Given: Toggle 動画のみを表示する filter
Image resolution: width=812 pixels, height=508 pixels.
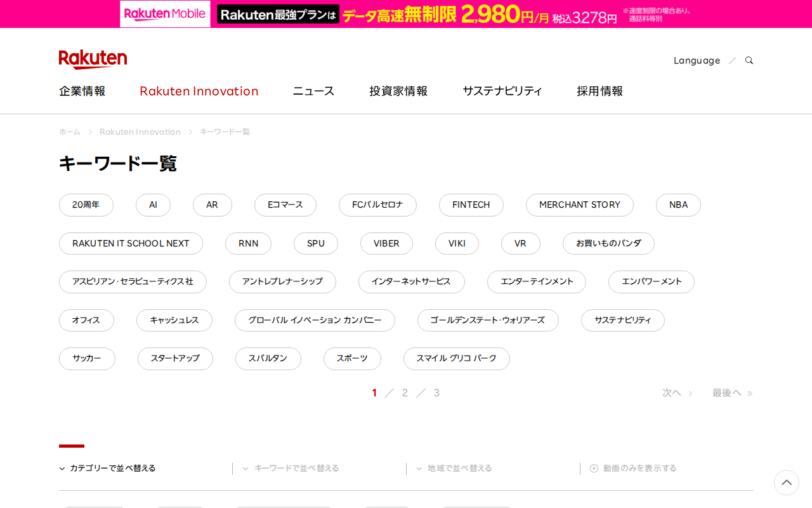Looking at the screenshot, I should tap(633, 469).
